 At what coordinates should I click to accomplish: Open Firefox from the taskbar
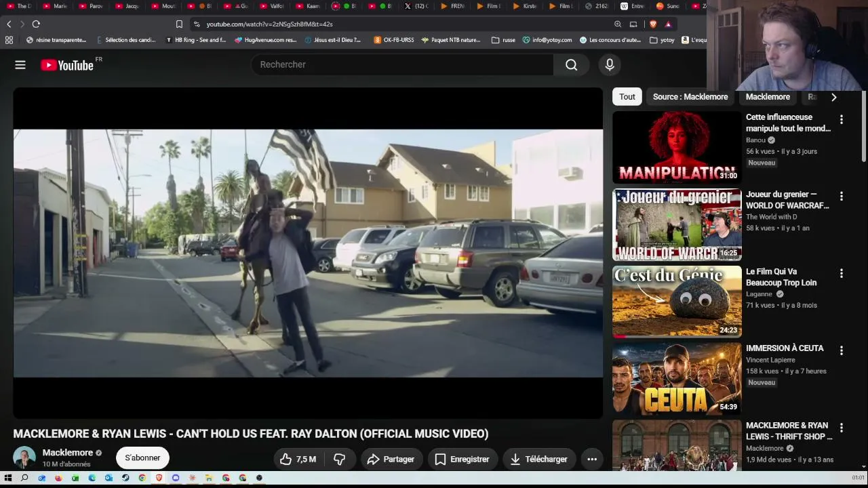point(58,478)
